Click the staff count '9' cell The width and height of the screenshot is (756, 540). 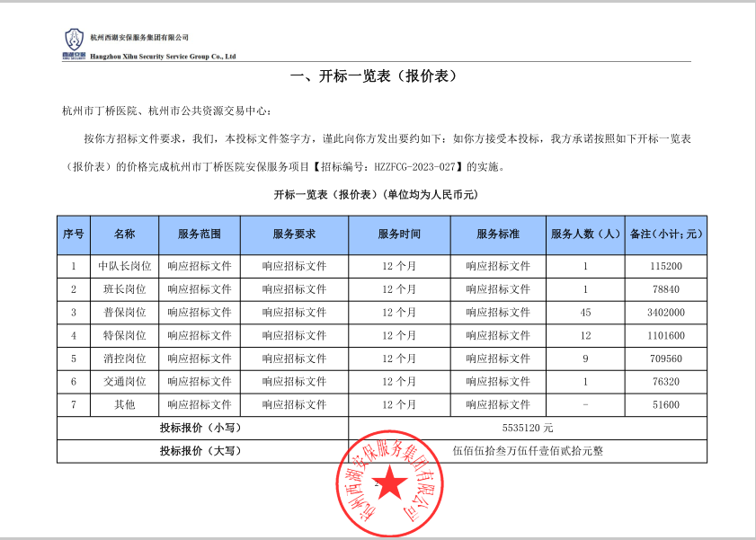coord(585,359)
